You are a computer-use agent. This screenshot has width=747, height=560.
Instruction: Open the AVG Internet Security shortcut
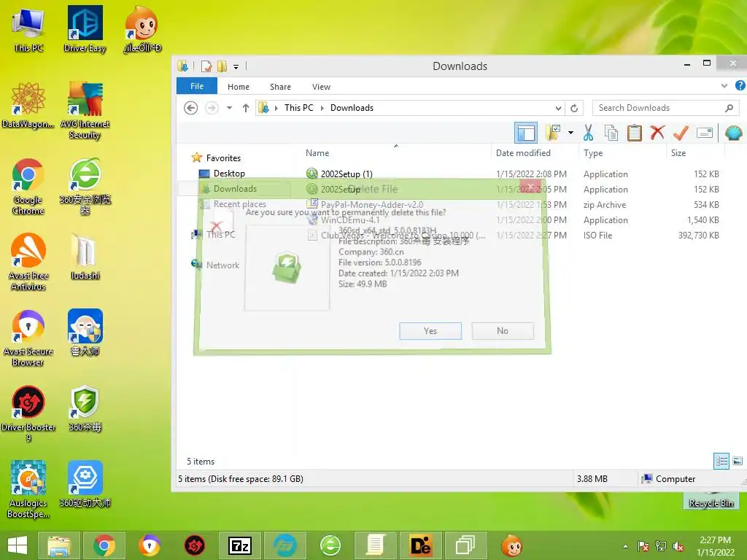click(85, 111)
